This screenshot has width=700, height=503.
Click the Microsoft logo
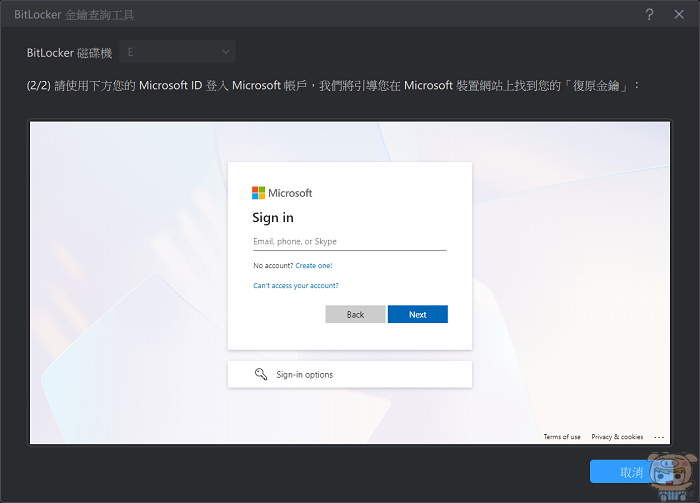pos(282,193)
